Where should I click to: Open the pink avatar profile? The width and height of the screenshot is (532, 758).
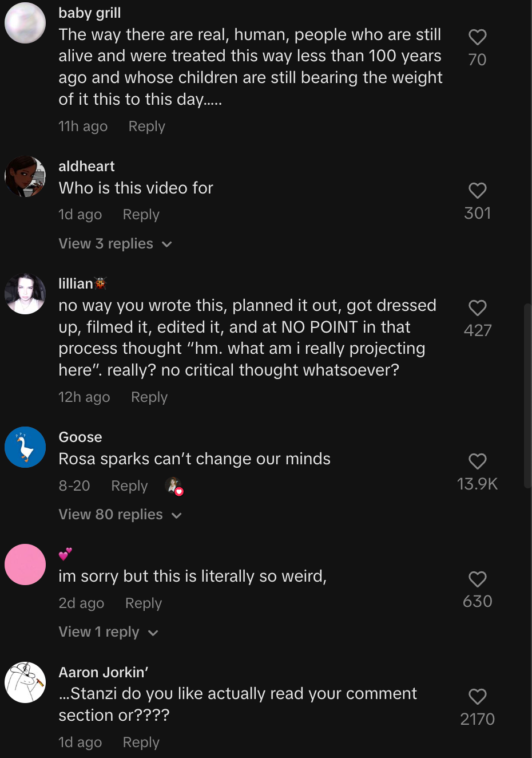click(x=25, y=564)
